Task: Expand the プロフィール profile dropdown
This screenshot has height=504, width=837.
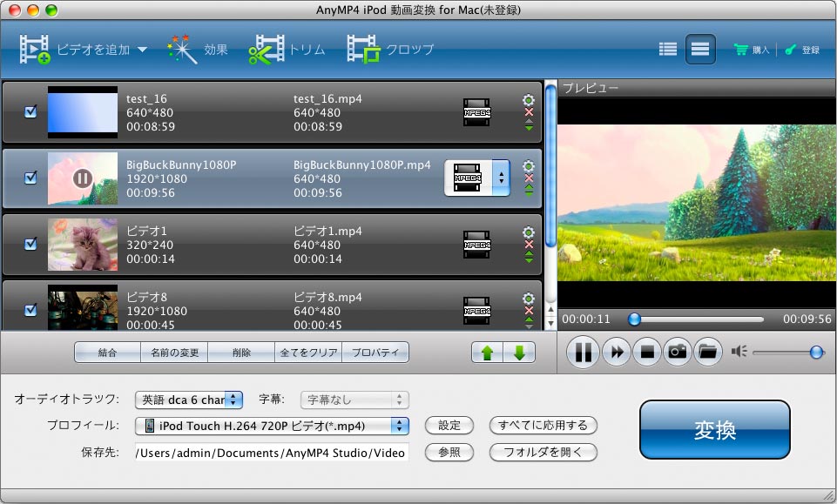Action: [x=400, y=426]
